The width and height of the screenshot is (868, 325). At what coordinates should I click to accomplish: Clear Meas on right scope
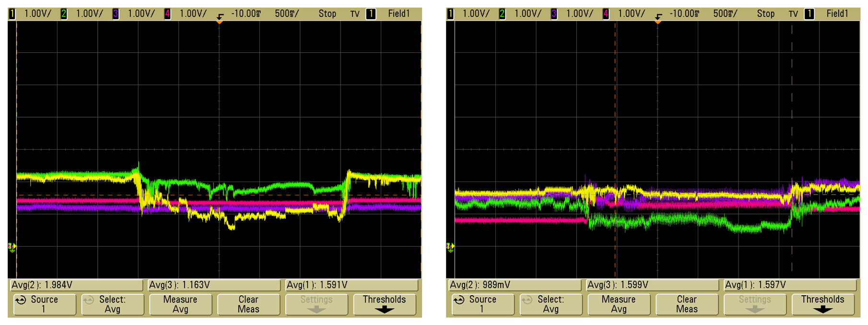pos(687,304)
